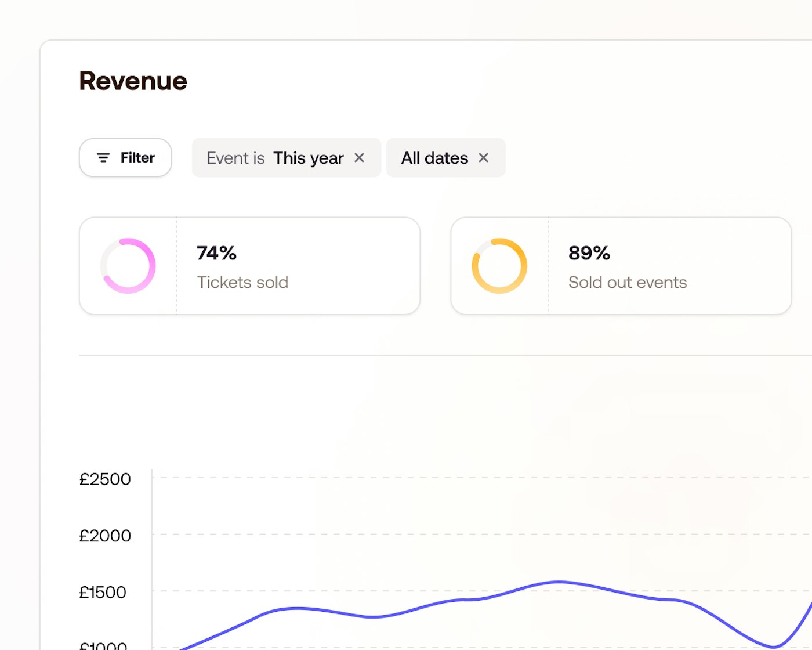
Task: Select the 'All dates' chip
Action: point(445,157)
